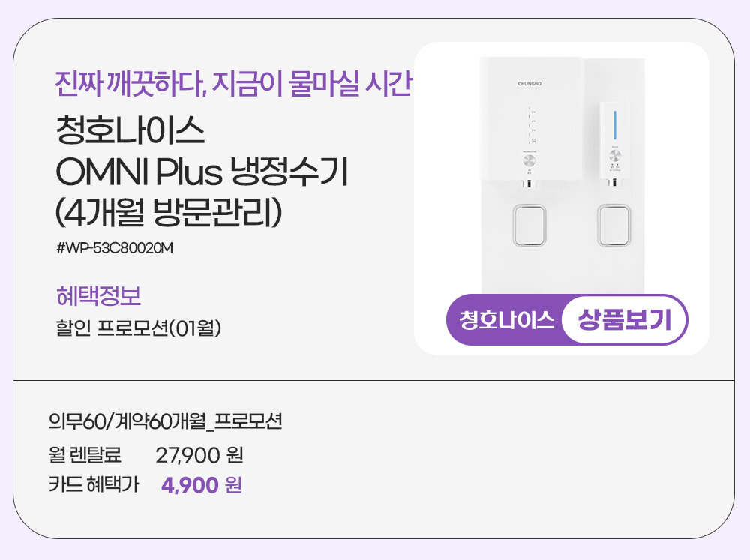Click the OMNI Plus 냉정수기 product name
750x560 pixels.
202,173
